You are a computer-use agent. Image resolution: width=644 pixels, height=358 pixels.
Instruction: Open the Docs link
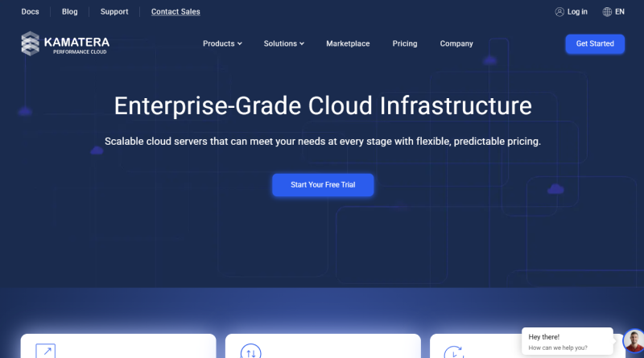pyautogui.click(x=30, y=12)
